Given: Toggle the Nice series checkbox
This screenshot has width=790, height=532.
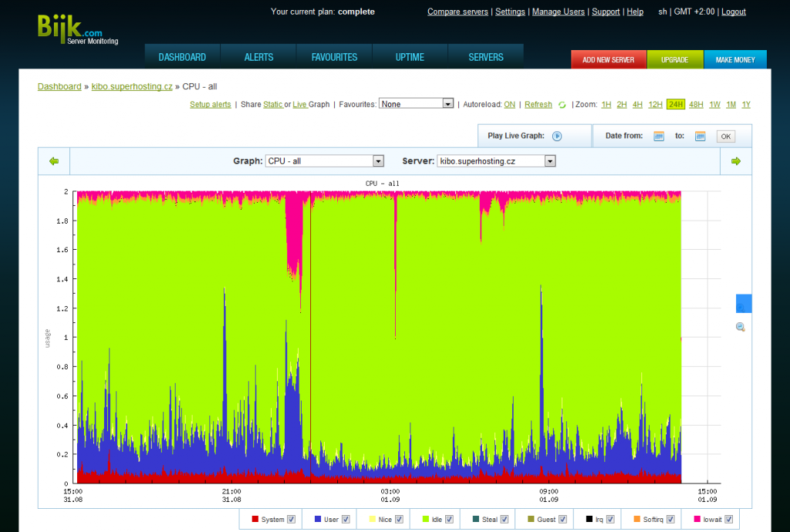Looking at the screenshot, I should tap(399, 520).
